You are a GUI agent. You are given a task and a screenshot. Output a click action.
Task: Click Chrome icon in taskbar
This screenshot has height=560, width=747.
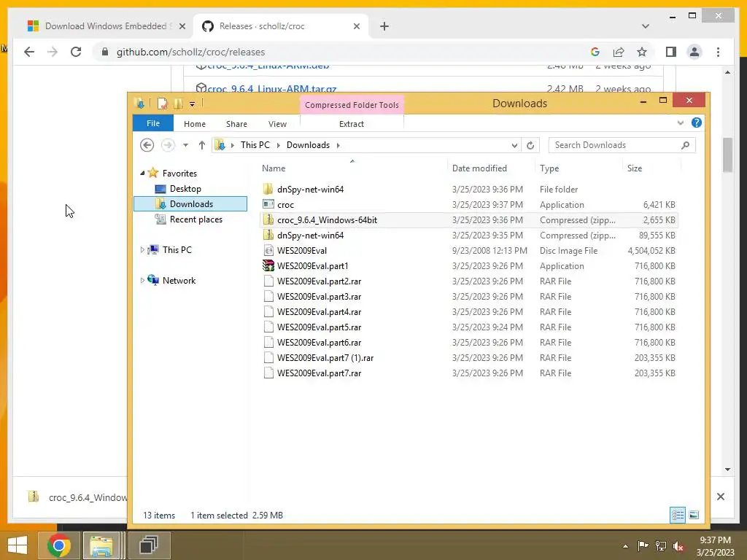pos(59,545)
